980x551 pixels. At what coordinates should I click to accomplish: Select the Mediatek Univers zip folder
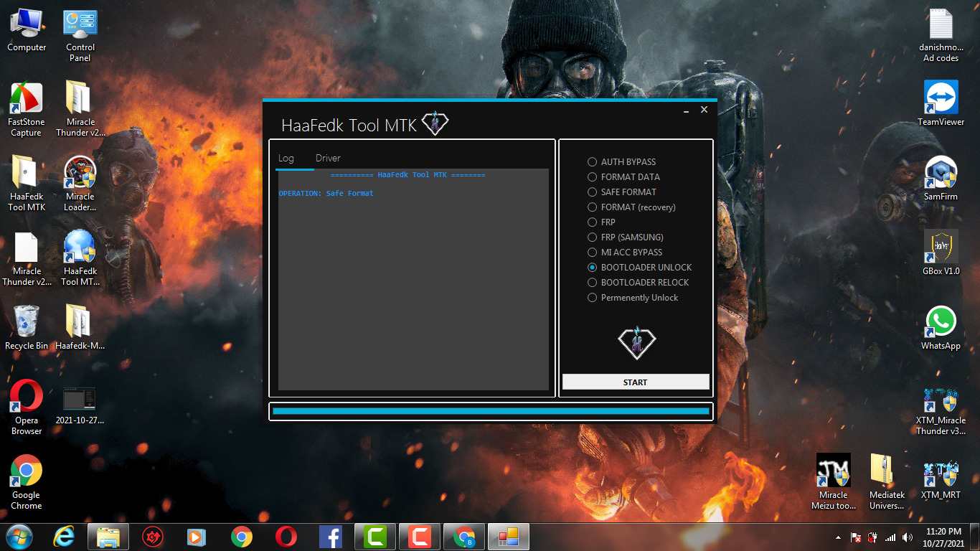887,483
